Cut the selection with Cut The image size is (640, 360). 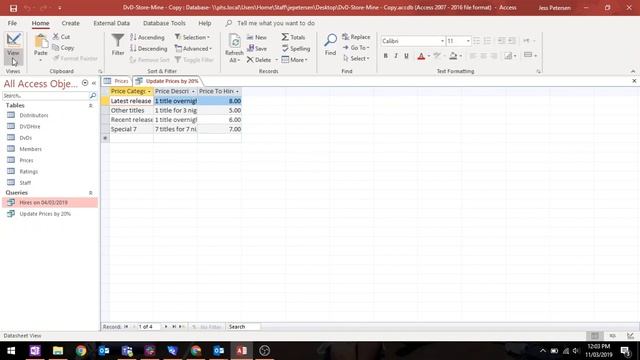pos(61,37)
